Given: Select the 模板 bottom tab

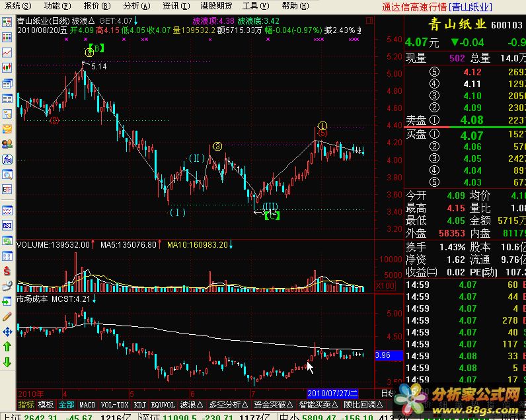Looking at the screenshot, I should click(x=46, y=405).
